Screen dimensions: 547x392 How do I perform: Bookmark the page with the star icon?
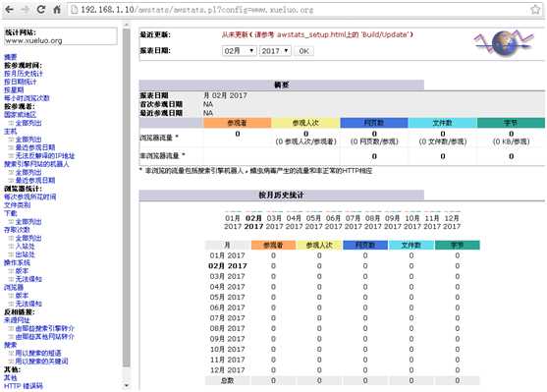click(x=535, y=10)
